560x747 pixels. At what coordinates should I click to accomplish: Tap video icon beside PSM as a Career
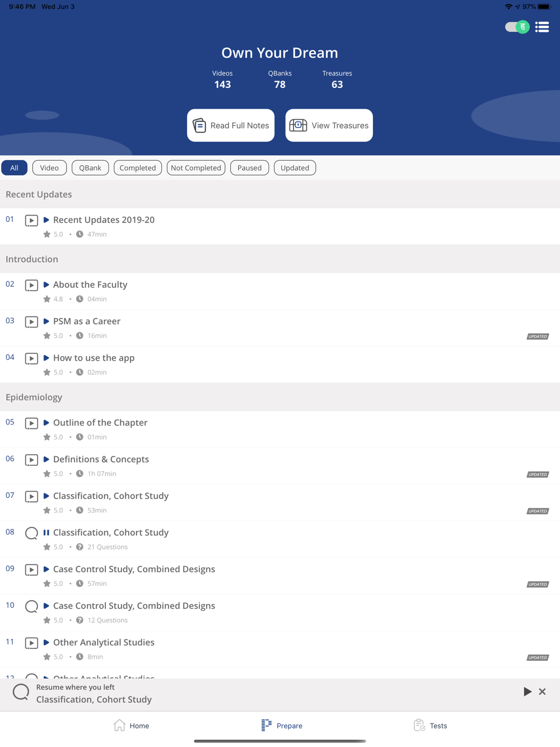(31, 322)
